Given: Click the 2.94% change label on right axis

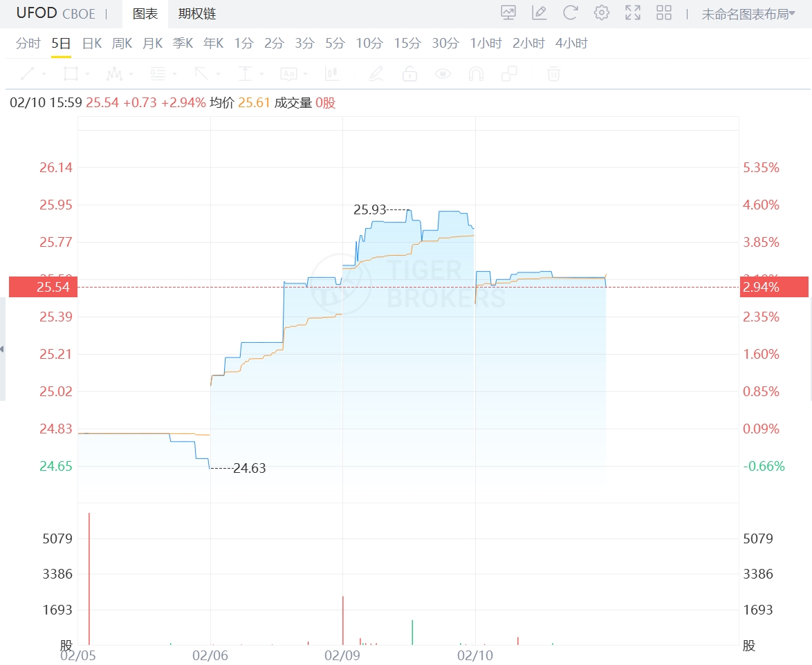Looking at the screenshot, I should coord(774,287).
